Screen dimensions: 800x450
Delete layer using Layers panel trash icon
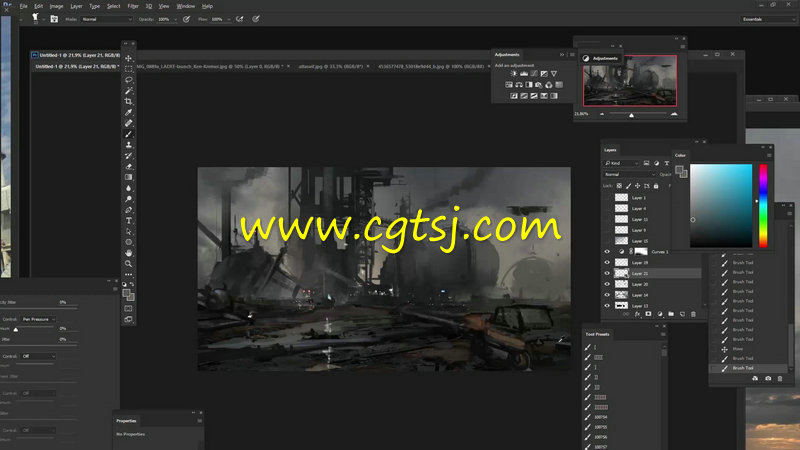coord(693,314)
